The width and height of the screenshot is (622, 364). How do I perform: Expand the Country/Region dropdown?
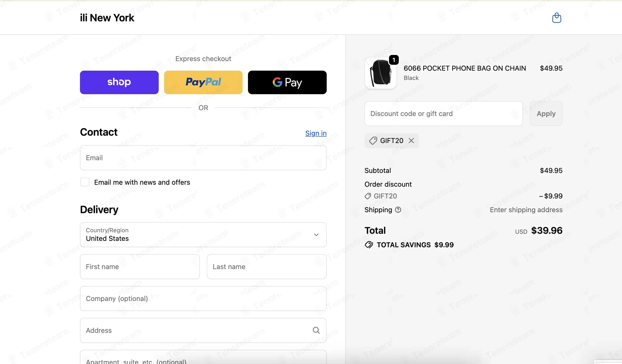pyautogui.click(x=203, y=235)
